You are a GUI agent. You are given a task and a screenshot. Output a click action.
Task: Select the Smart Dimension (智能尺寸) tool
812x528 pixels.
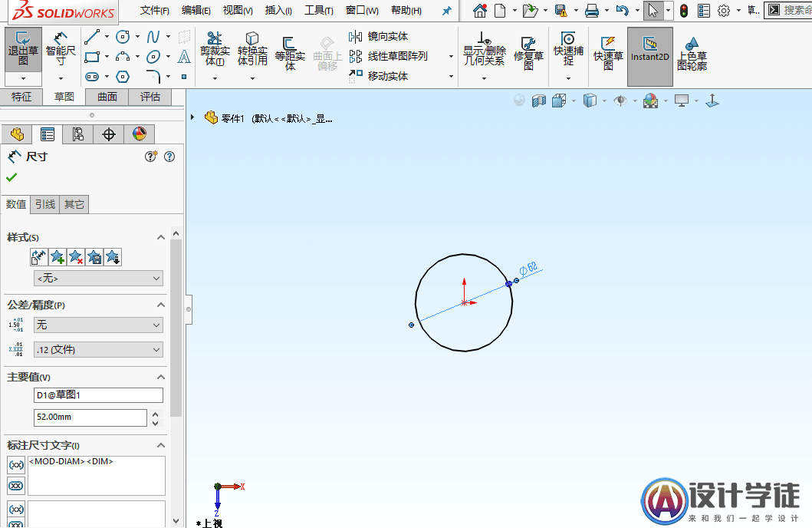61,49
